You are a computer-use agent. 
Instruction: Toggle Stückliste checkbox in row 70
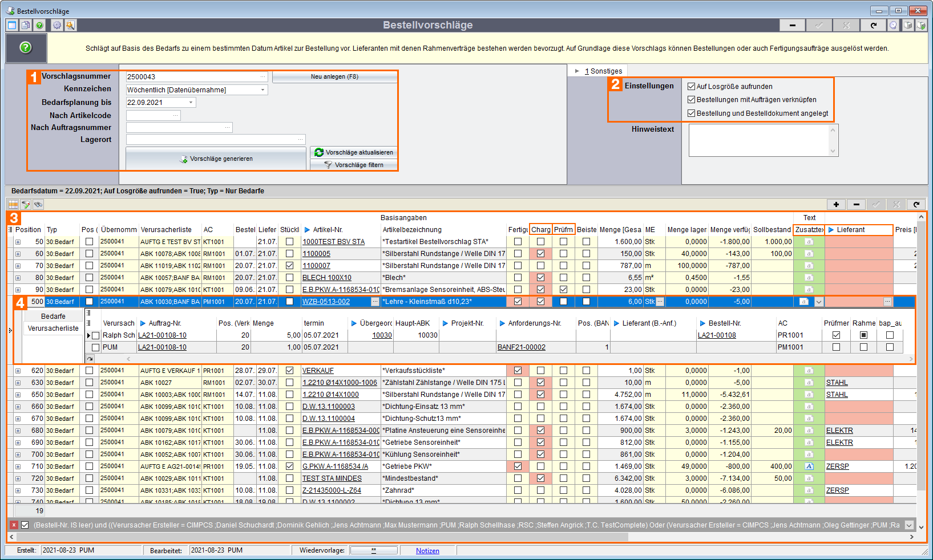click(289, 266)
